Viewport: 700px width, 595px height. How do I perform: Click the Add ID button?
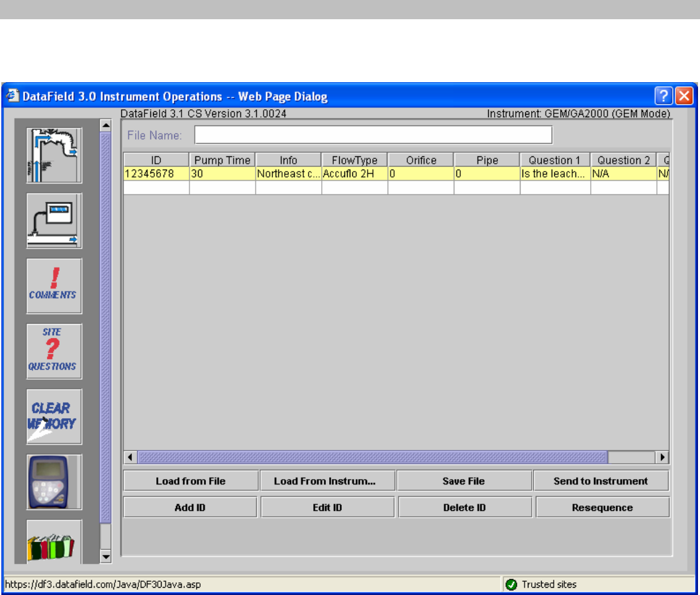pyautogui.click(x=190, y=508)
